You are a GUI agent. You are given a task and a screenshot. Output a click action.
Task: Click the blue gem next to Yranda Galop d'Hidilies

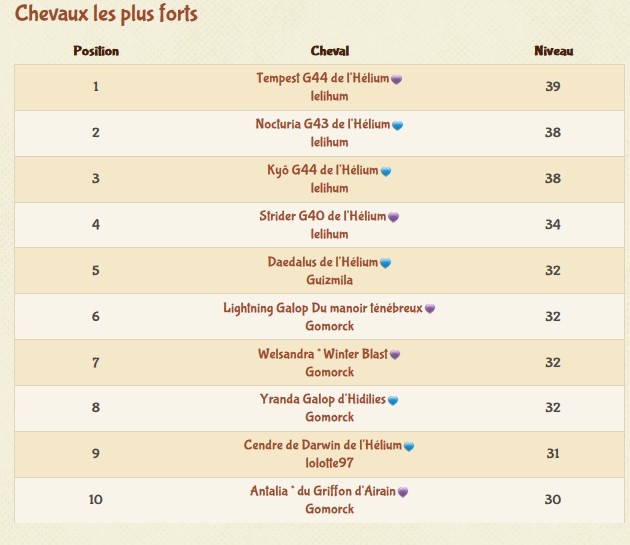coord(393,401)
